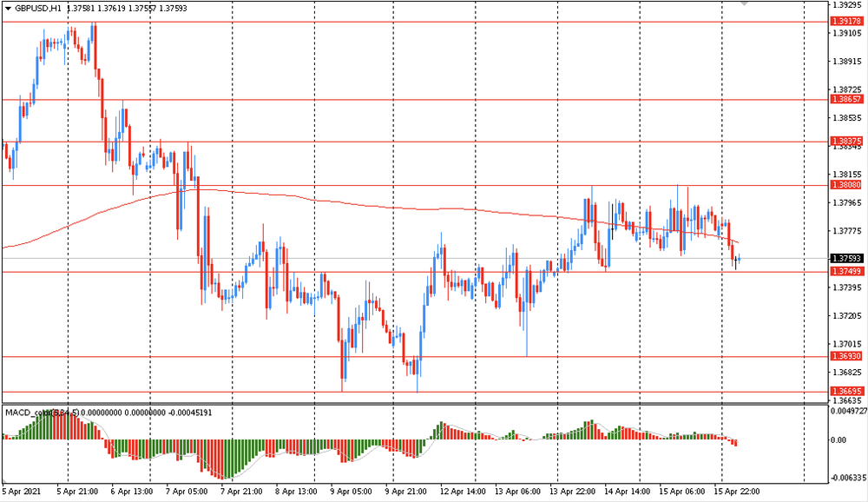This screenshot has width=868, height=502.
Task: Click MACD scale zero level 0.00
Action: click(838, 440)
